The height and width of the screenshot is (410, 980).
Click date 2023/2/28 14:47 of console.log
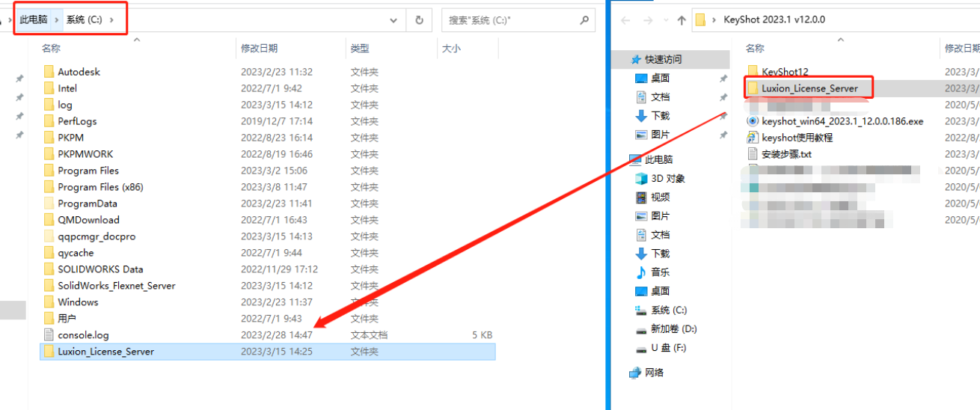tap(276, 335)
